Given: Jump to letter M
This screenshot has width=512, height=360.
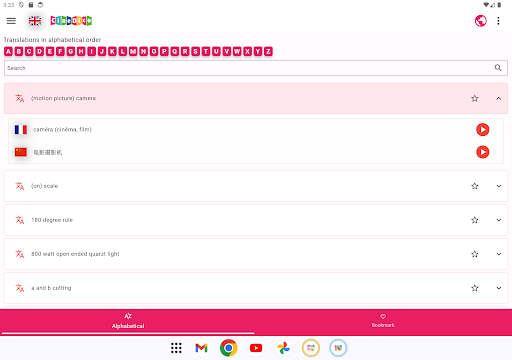Looking at the screenshot, I should click(x=133, y=51).
